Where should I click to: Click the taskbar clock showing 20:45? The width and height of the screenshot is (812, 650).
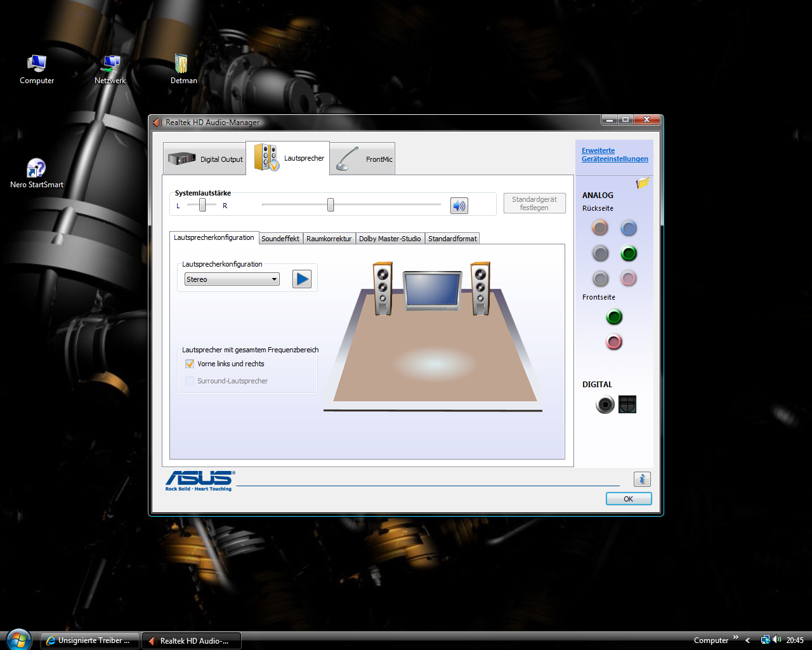[795, 640]
